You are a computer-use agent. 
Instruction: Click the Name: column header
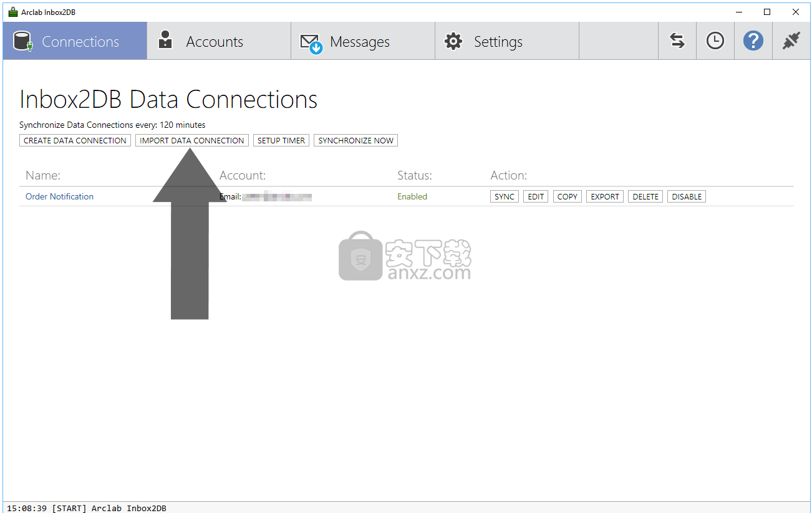[43, 176]
